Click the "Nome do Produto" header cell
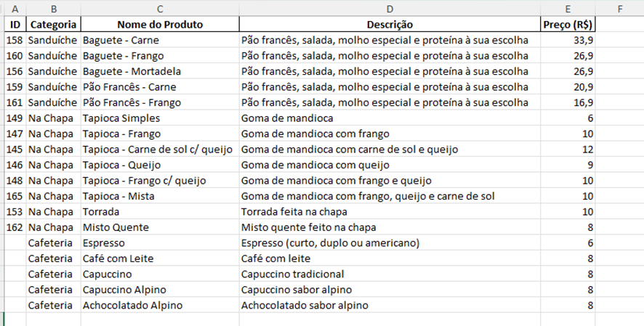 point(159,24)
